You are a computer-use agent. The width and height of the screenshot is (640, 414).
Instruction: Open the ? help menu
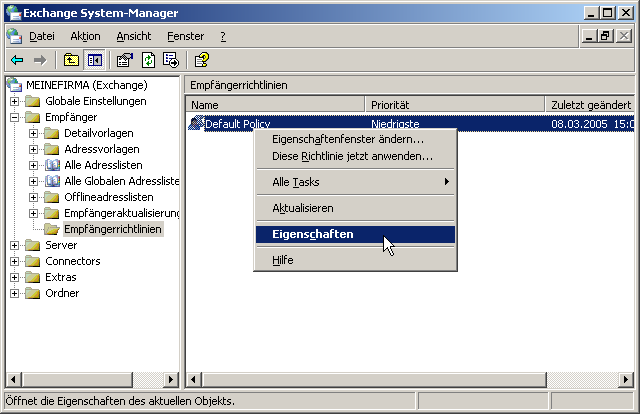click(x=223, y=36)
